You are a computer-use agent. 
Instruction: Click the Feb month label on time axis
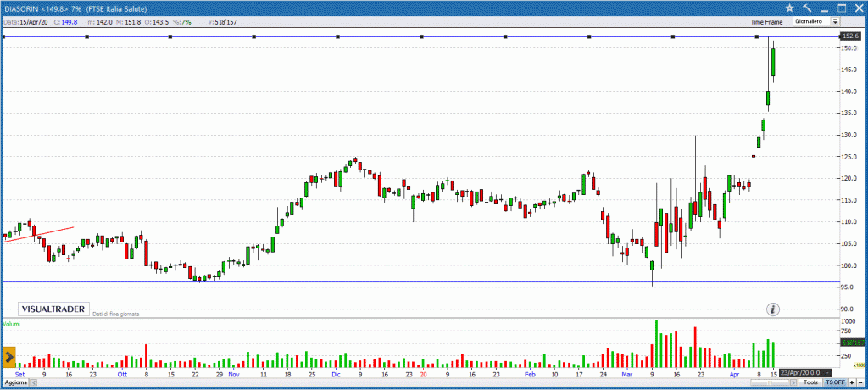[531, 375]
